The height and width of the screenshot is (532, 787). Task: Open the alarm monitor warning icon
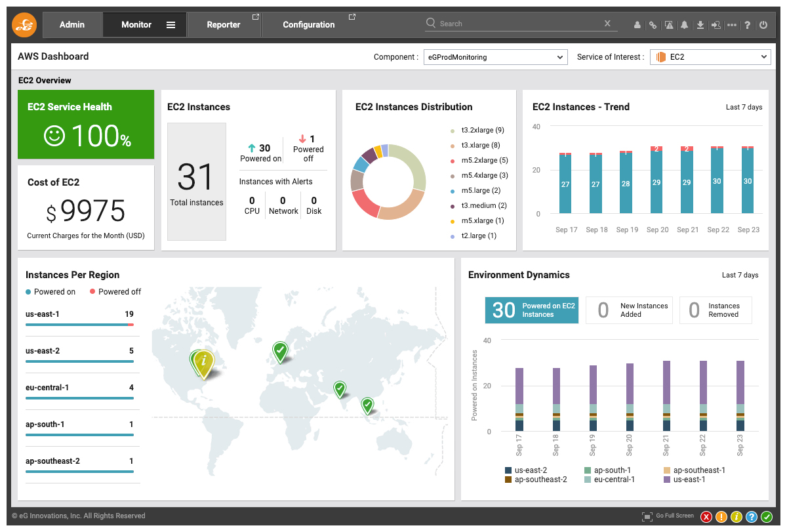point(668,25)
